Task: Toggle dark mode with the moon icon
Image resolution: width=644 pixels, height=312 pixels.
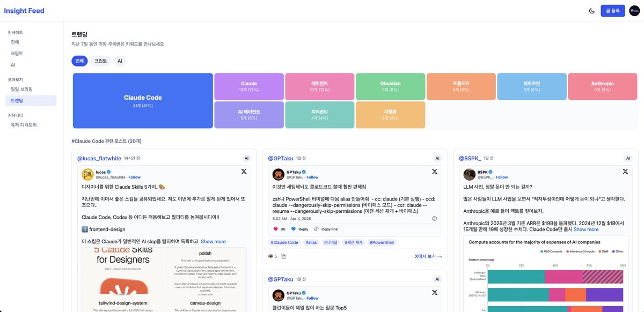Action: tap(592, 11)
